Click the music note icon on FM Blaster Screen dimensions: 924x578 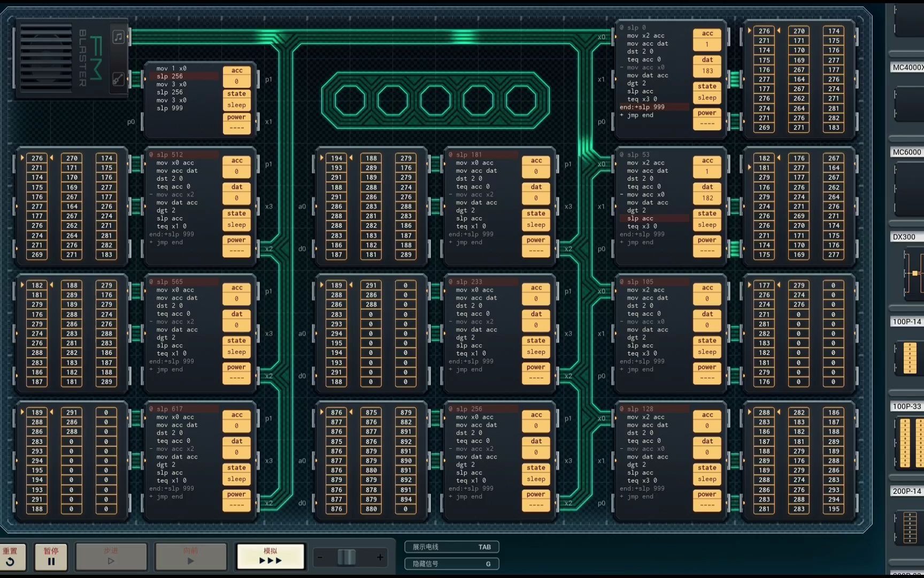[x=118, y=37]
